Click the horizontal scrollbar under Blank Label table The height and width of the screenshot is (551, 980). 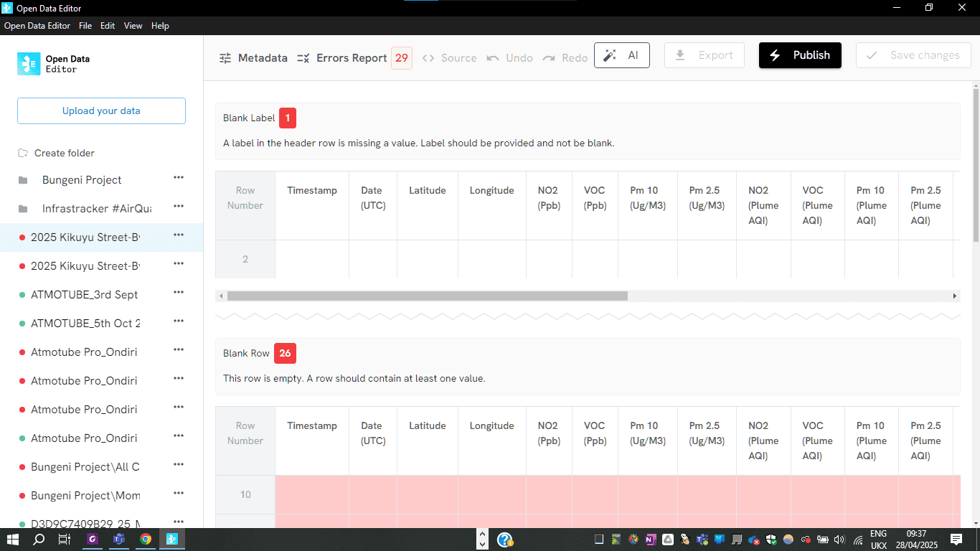427,296
